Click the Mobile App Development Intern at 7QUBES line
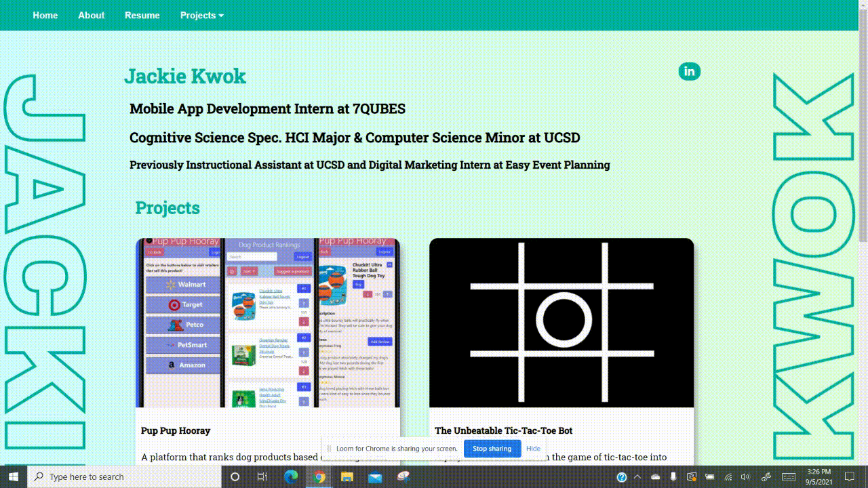868x488 pixels. [x=267, y=108]
